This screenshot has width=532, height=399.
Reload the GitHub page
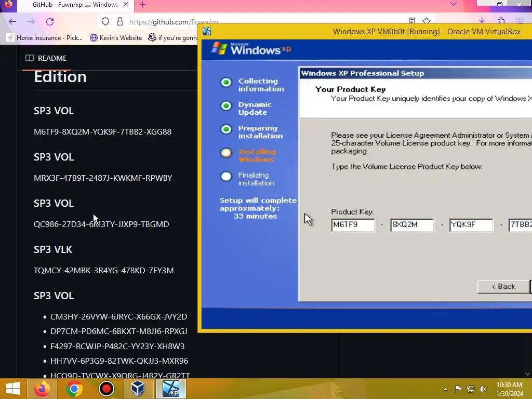pyautogui.click(x=50, y=22)
